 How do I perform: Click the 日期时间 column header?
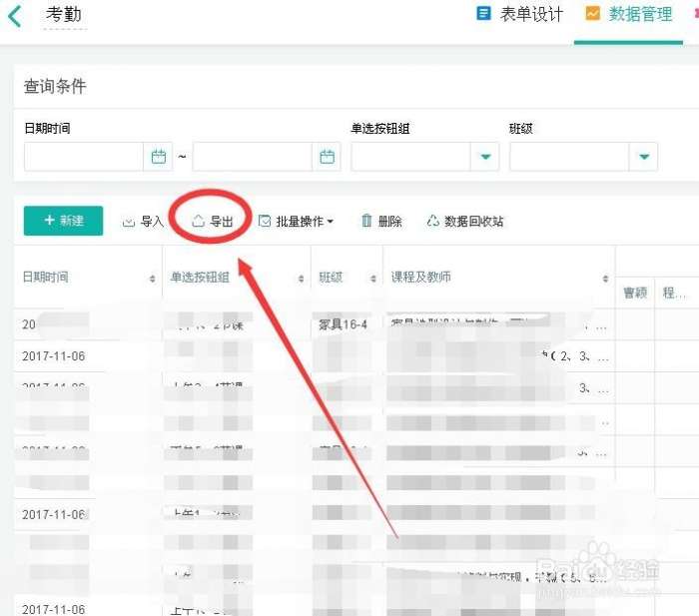click(88, 277)
